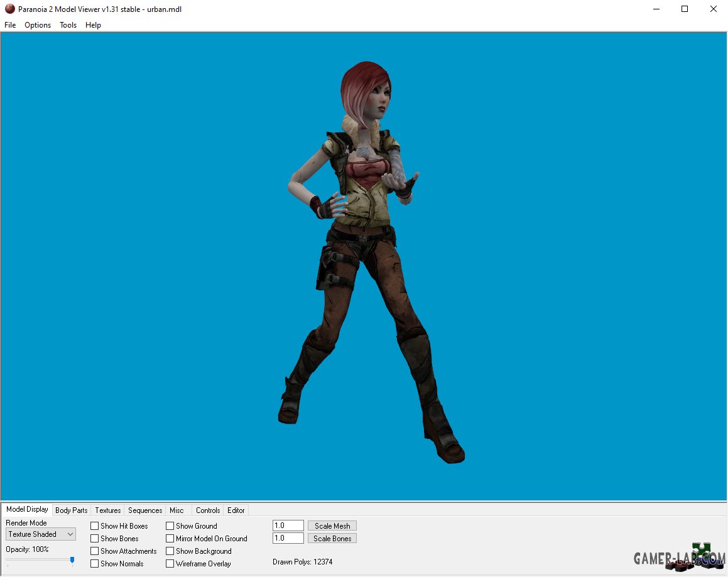Viewport: 728px width, 577px height.
Task: Toggle Mirror Model On Ground checkbox
Action: (x=170, y=539)
